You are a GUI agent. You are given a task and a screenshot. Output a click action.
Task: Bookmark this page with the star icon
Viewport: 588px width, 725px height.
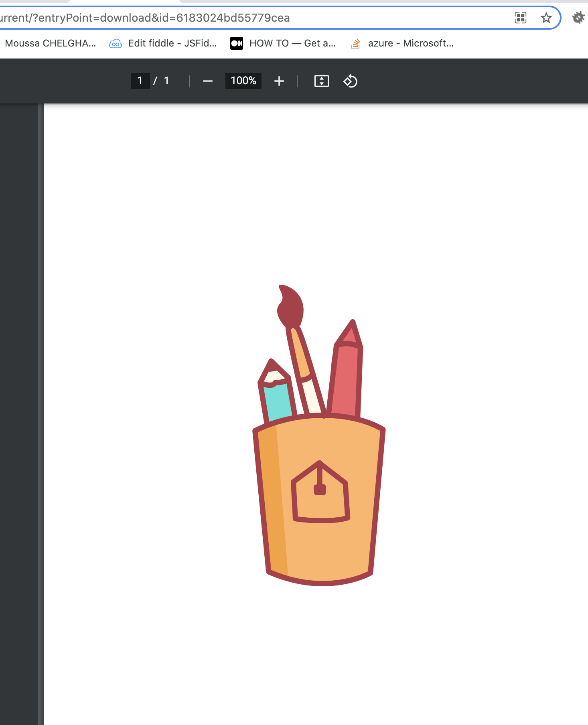pos(546,18)
